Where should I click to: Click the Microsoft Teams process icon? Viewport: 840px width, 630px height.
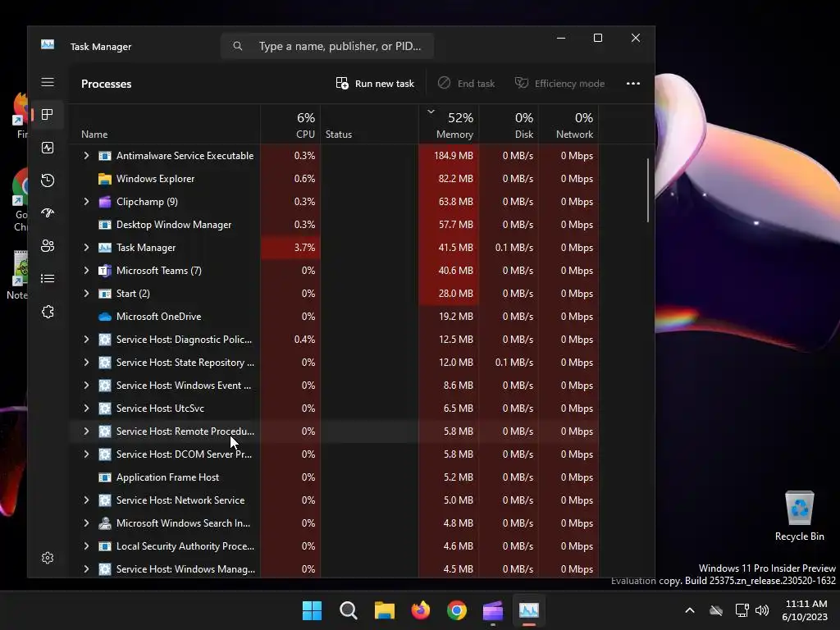coord(105,271)
